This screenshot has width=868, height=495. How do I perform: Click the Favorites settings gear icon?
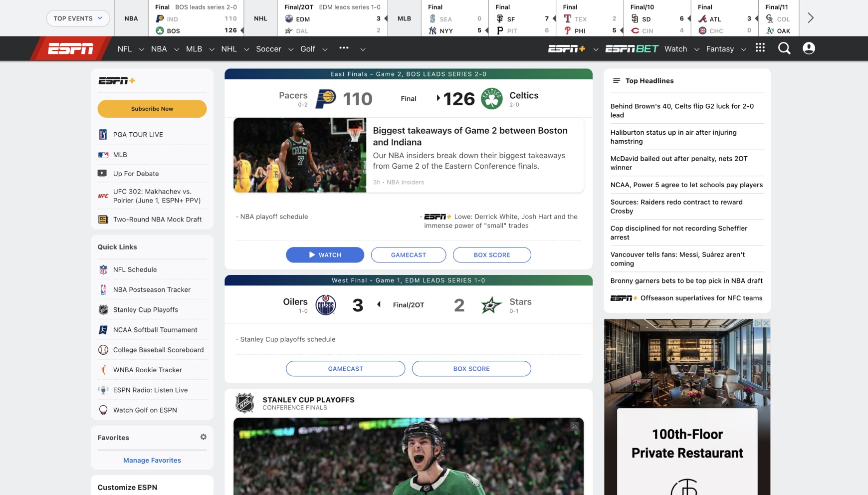click(204, 437)
